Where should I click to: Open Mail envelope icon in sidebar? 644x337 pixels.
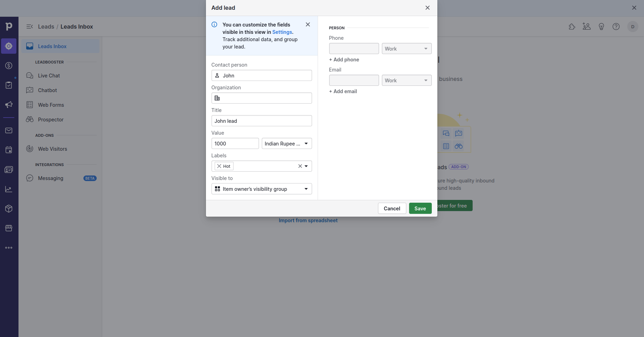(9, 130)
